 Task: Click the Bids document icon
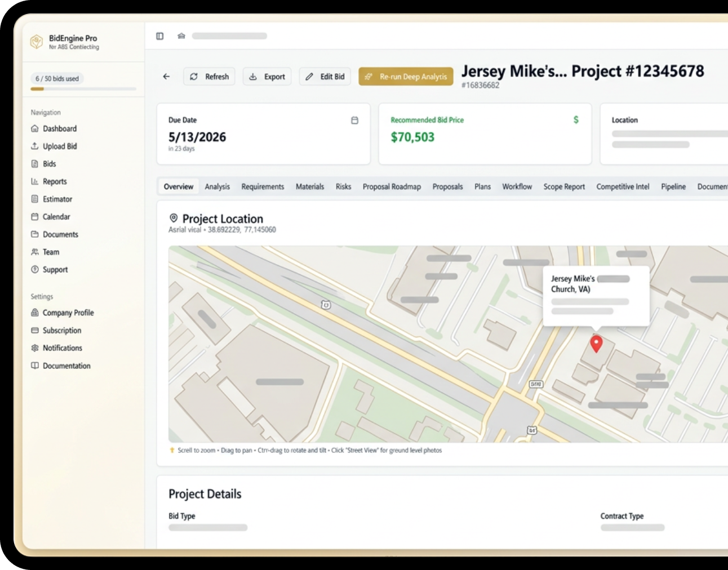coord(35,164)
